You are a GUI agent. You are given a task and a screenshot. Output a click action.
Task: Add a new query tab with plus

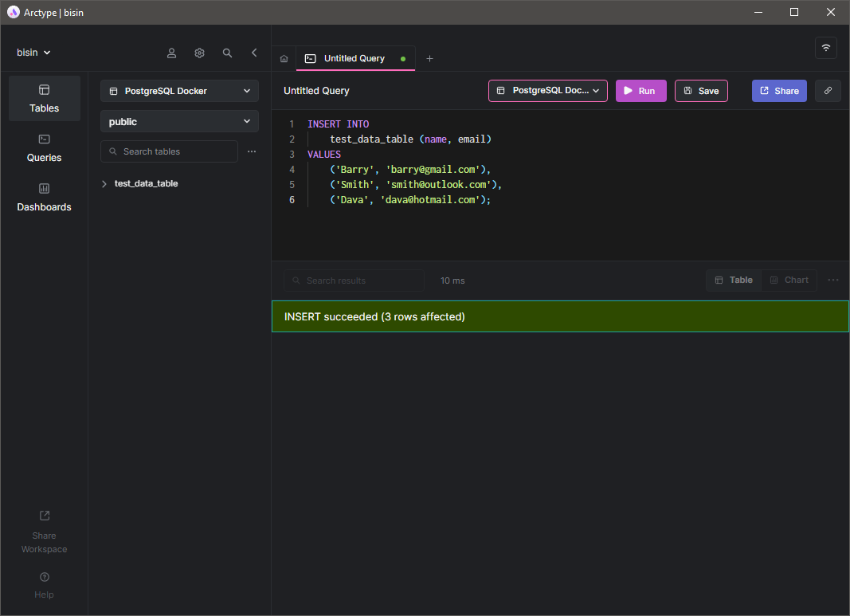429,58
